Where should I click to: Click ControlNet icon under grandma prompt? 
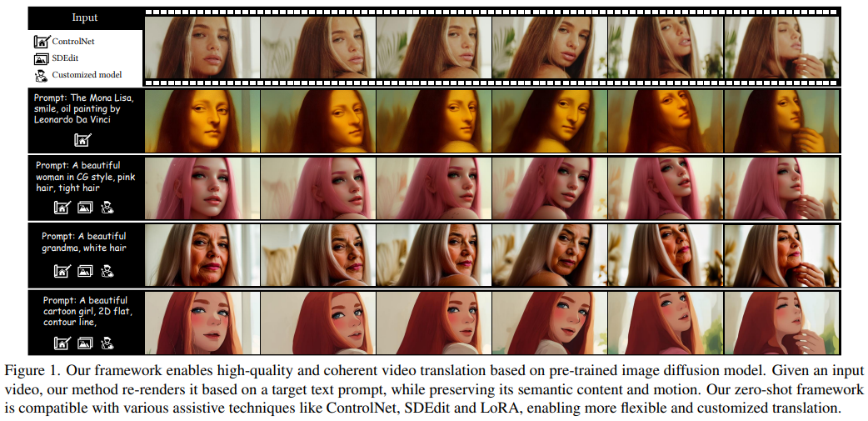coord(62,271)
